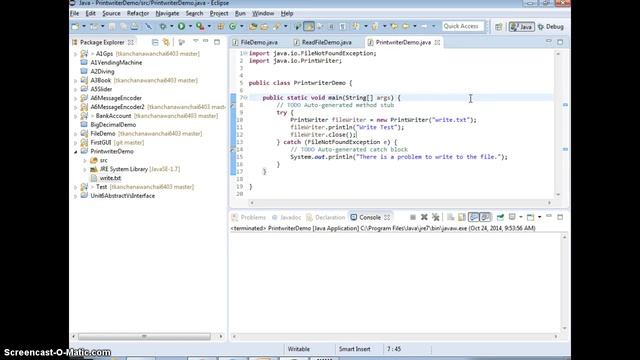
Task: Expand the A3Book project
Action: (76, 81)
